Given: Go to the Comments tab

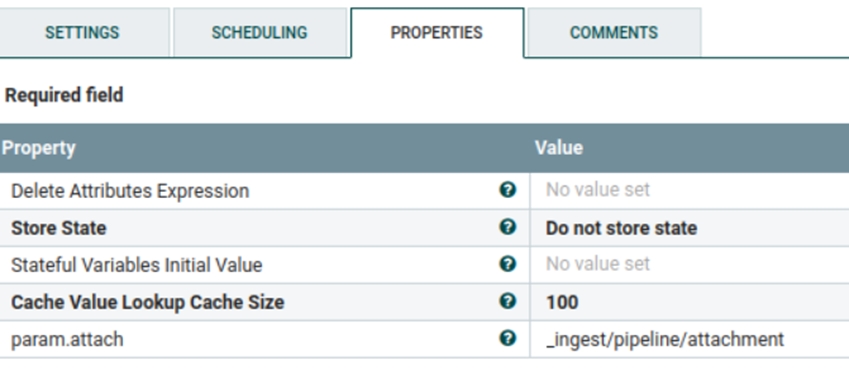Looking at the screenshot, I should 614,32.
